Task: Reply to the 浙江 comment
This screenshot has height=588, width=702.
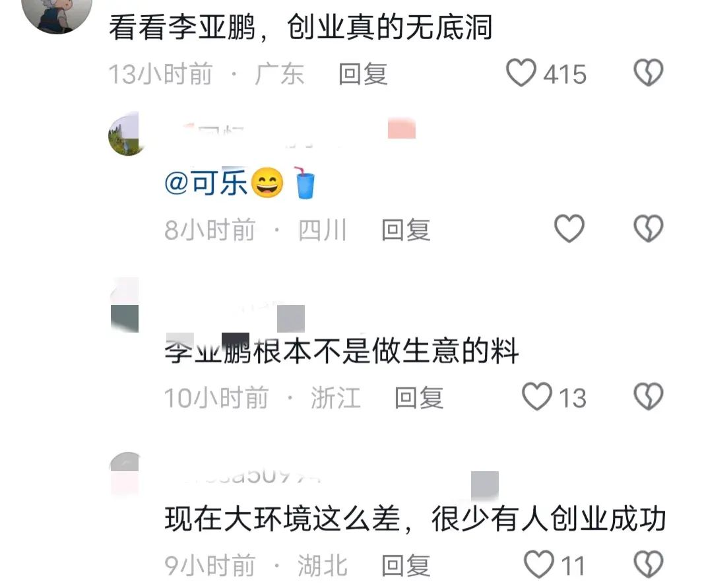Action: click(x=418, y=398)
